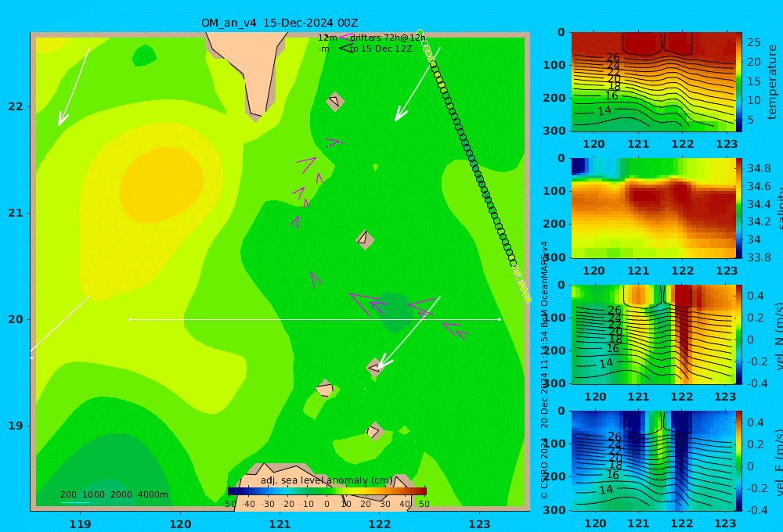Click the main map longitude label 123
The height and width of the screenshot is (532, 783).
[480, 524]
